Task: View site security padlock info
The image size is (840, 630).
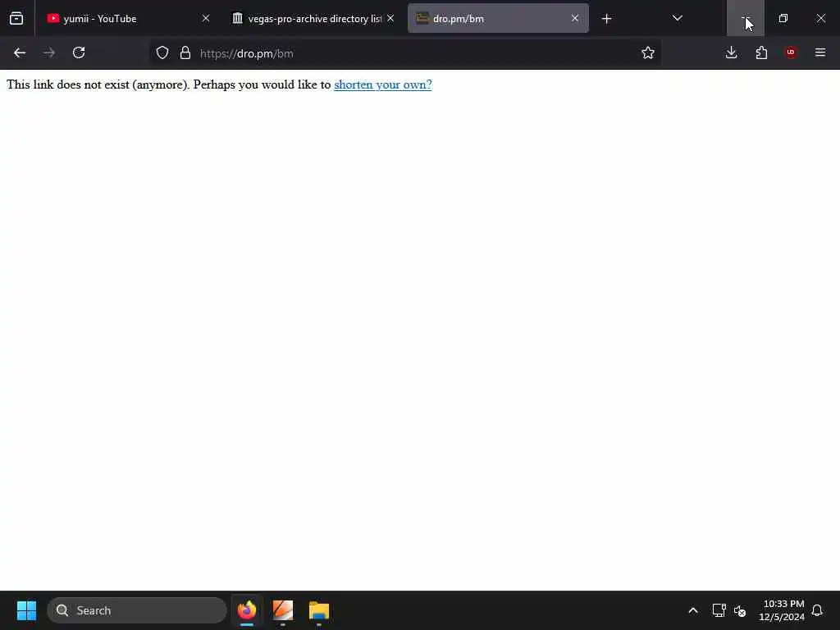Action: pos(185,53)
